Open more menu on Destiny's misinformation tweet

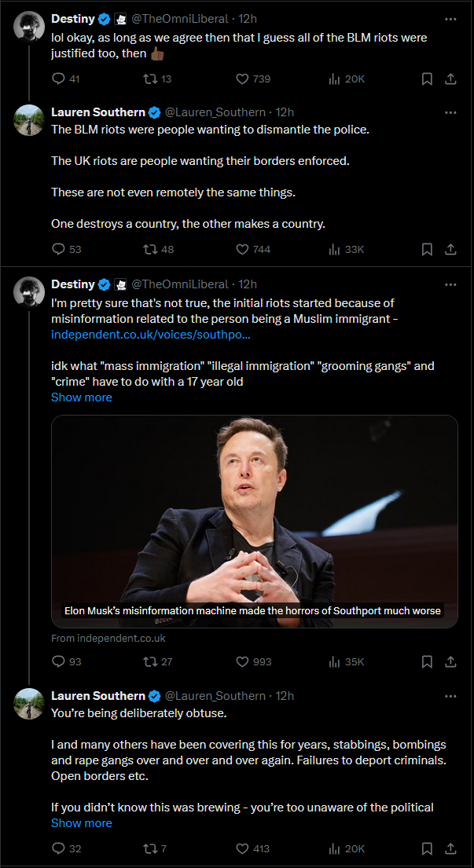click(x=450, y=284)
